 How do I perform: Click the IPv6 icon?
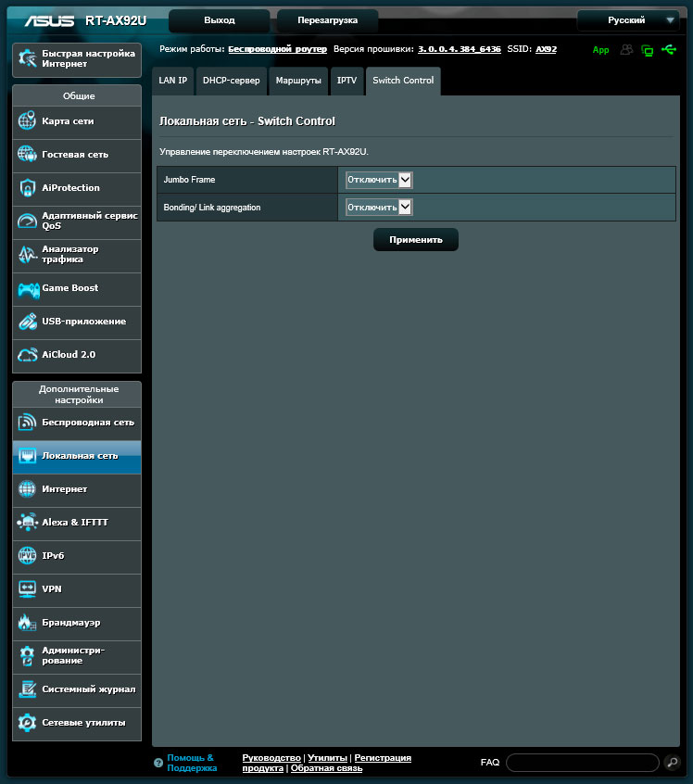point(27,555)
